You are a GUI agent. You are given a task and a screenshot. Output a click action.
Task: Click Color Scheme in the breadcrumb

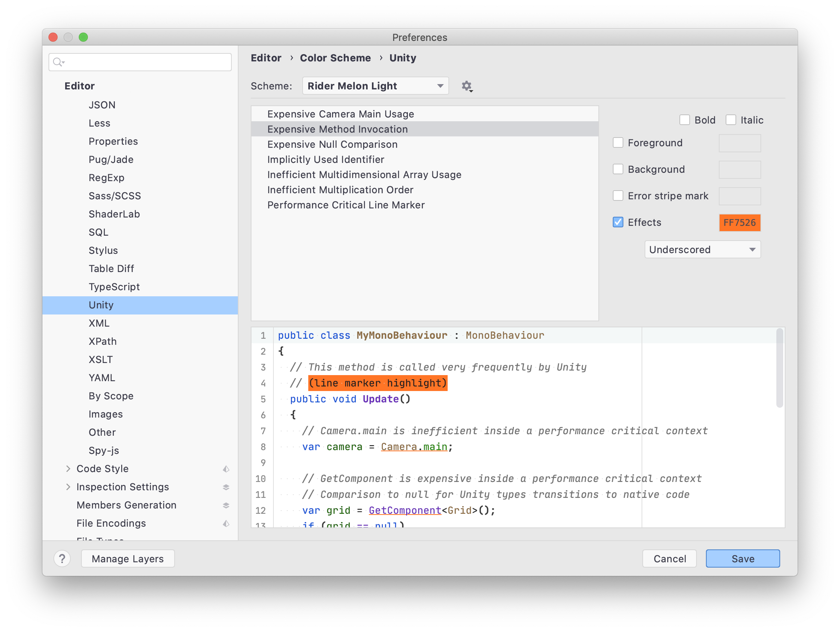[x=335, y=58]
